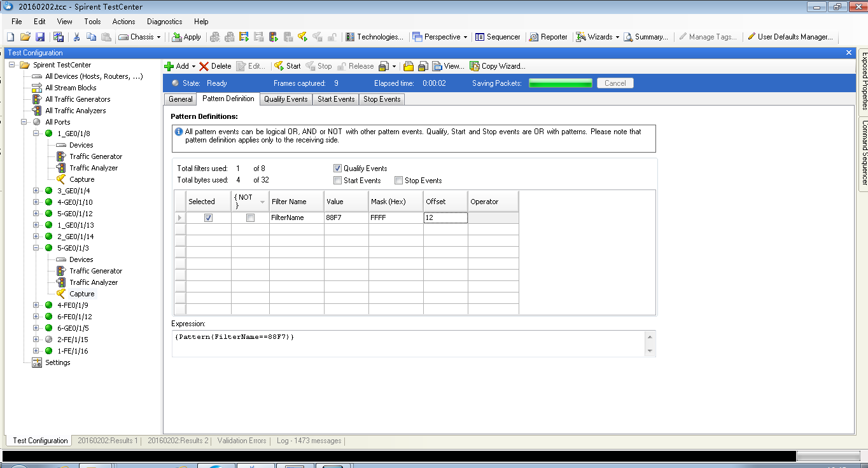Select Capture under 5-GE0/1/3
Screen dimensions: 868x468
81,294
